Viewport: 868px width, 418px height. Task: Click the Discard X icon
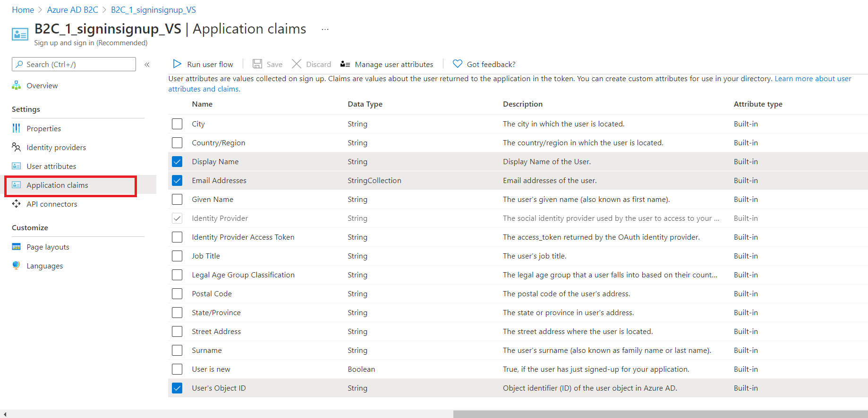pos(297,64)
